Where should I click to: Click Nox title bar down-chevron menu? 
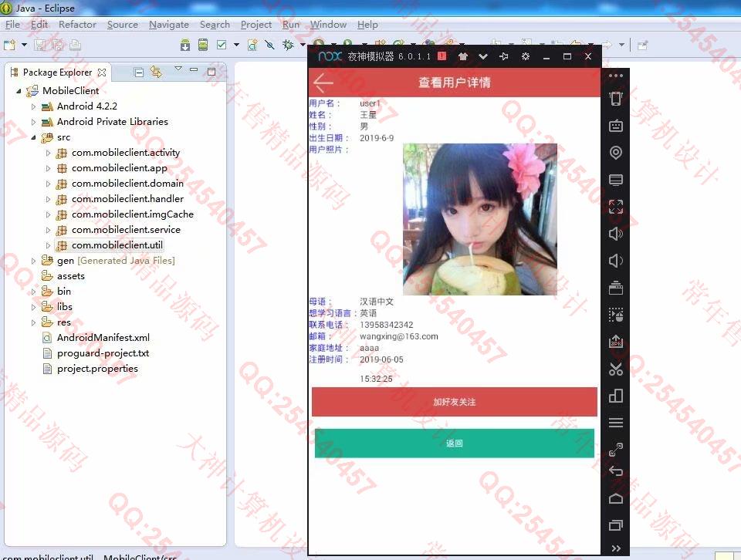tap(483, 56)
